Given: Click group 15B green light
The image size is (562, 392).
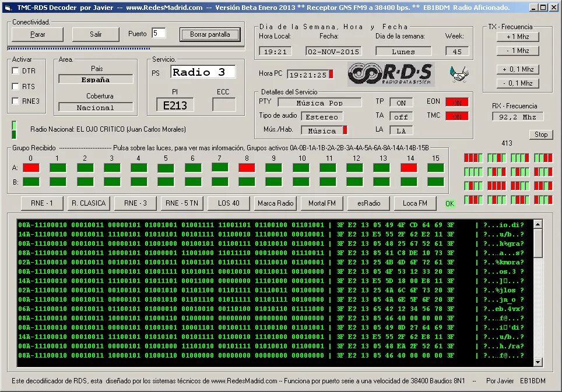Looking at the screenshot, I should tap(436, 182).
